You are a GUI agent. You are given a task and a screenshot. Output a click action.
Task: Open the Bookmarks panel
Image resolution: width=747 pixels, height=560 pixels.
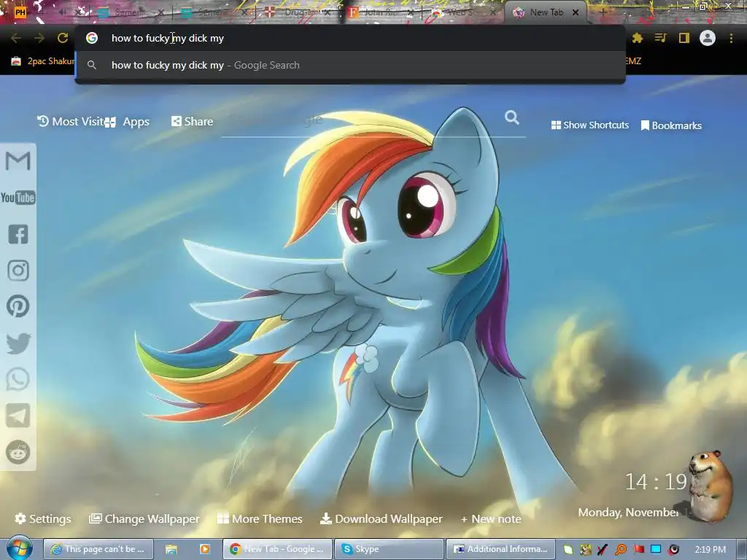point(671,125)
